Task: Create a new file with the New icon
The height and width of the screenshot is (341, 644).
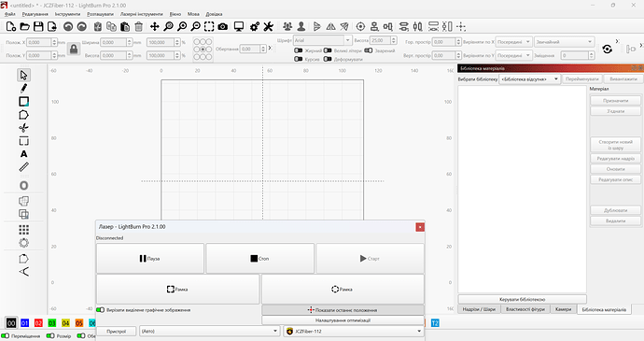Action: 11,27
